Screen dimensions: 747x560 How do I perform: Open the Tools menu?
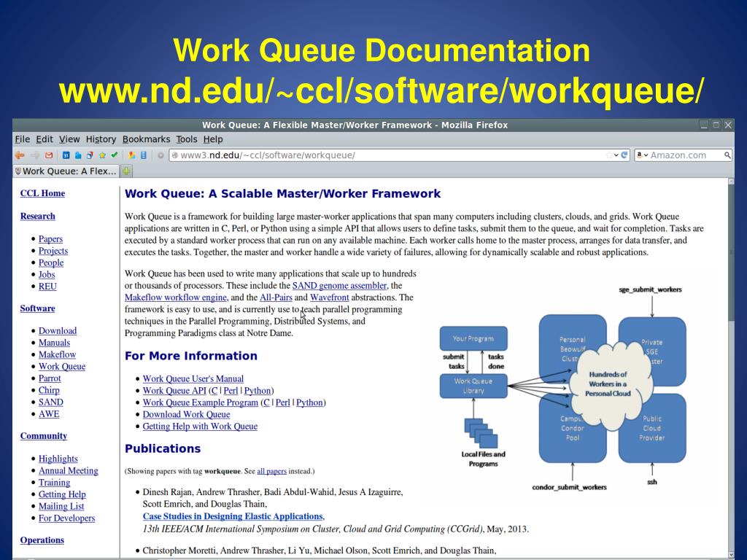click(x=186, y=139)
